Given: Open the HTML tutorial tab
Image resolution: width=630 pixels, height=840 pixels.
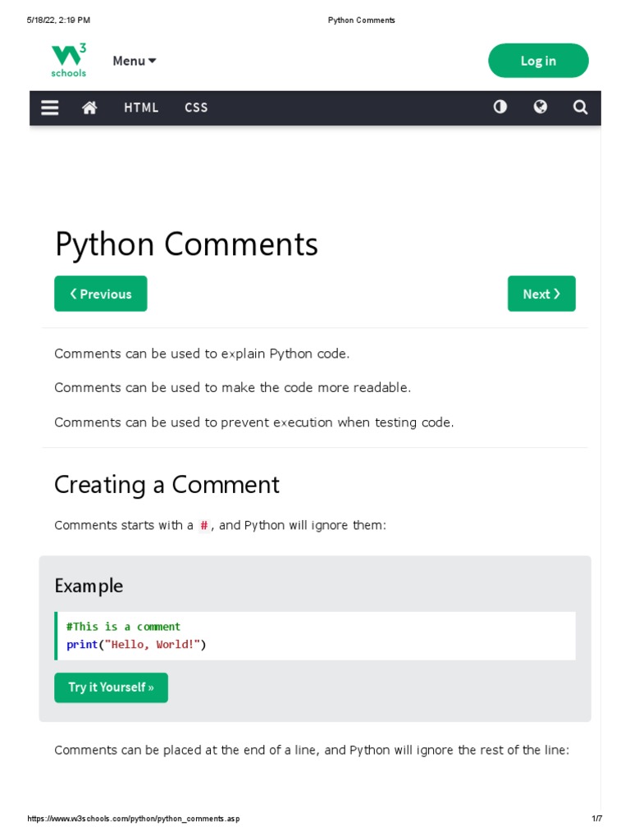Looking at the screenshot, I should 141,107.
